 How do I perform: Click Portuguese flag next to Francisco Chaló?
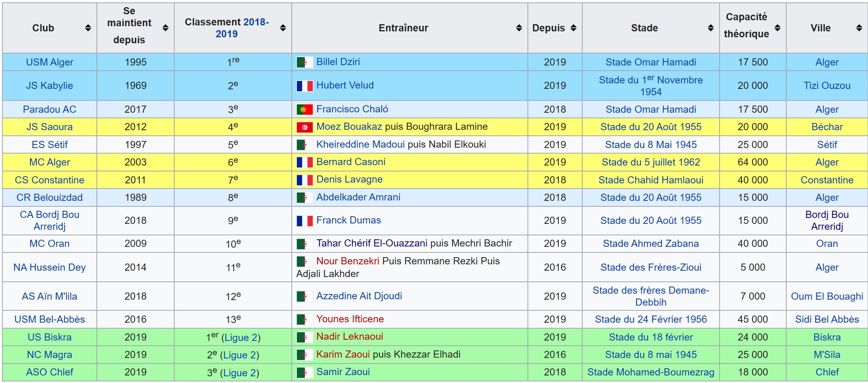(304, 110)
